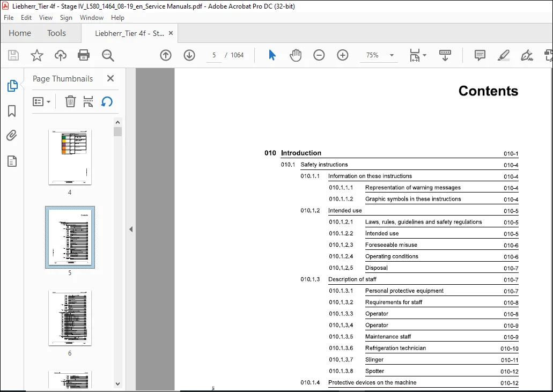Image resolution: width=553 pixels, height=392 pixels.
Task: Select the Highlight text pen tool
Action: click(503, 55)
